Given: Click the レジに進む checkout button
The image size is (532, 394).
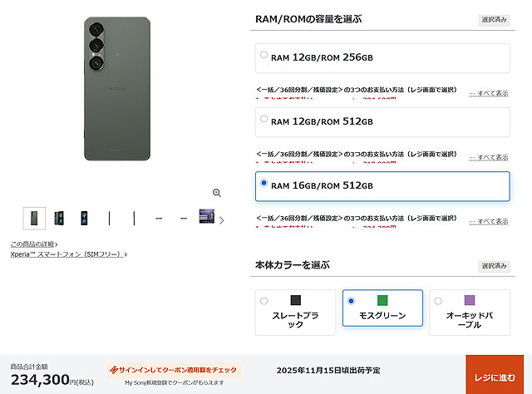Looking at the screenshot, I should (x=495, y=377).
